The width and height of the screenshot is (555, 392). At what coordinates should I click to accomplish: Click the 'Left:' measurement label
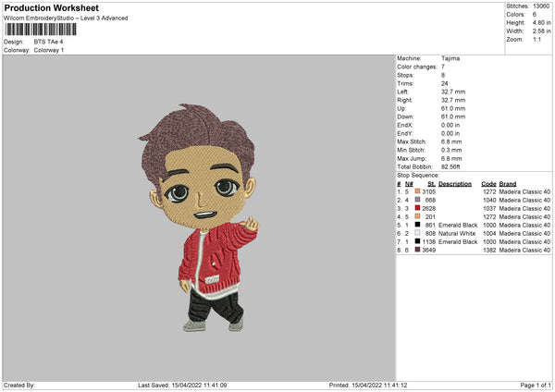click(x=402, y=92)
